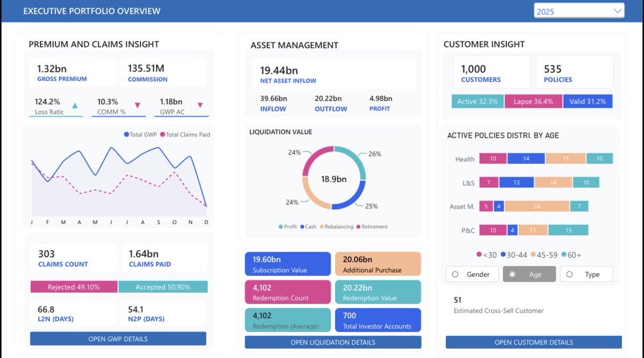644x358 pixels.
Task: Click the year dropdown chevron arrow
Action: click(617, 11)
